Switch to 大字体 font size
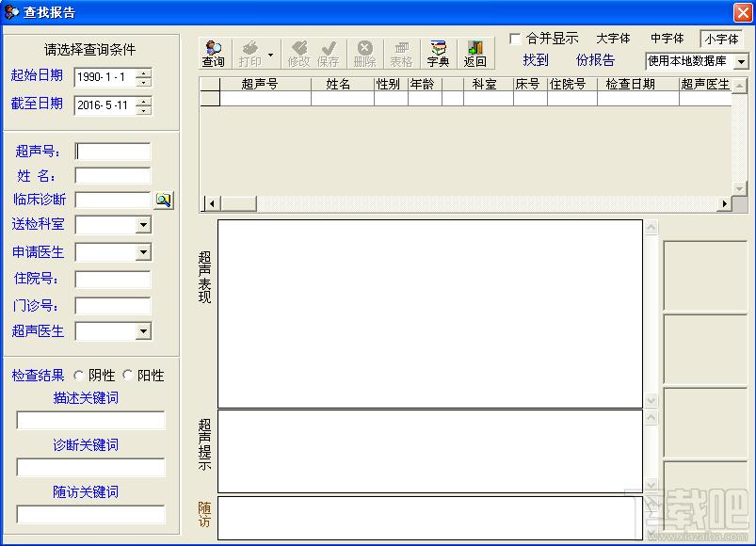The height and width of the screenshot is (546, 756). tap(613, 39)
